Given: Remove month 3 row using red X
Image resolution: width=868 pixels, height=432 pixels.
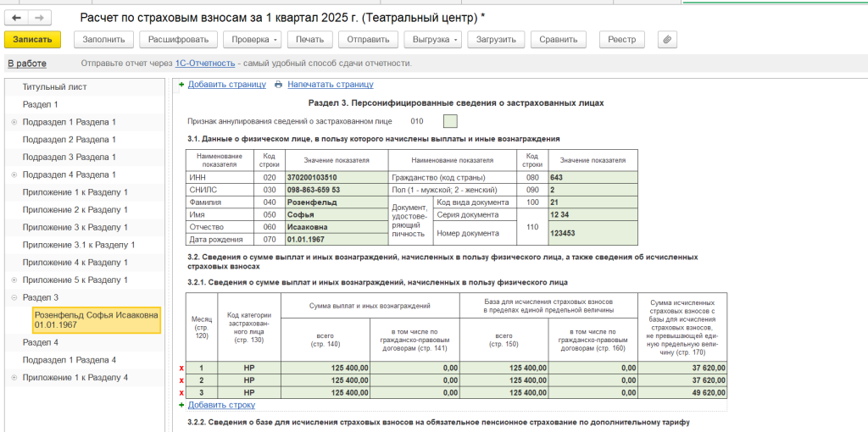Looking at the screenshot, I should [181, 393].
